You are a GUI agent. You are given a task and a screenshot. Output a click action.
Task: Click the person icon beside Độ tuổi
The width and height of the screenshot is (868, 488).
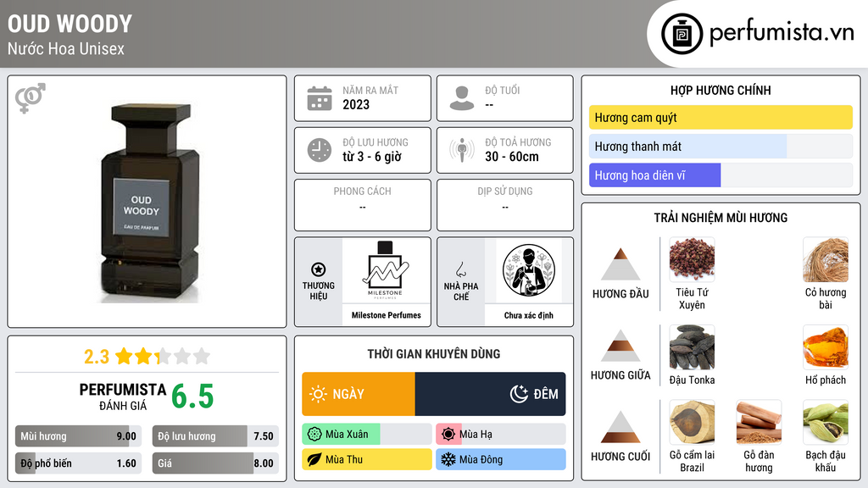pos(462,98)
